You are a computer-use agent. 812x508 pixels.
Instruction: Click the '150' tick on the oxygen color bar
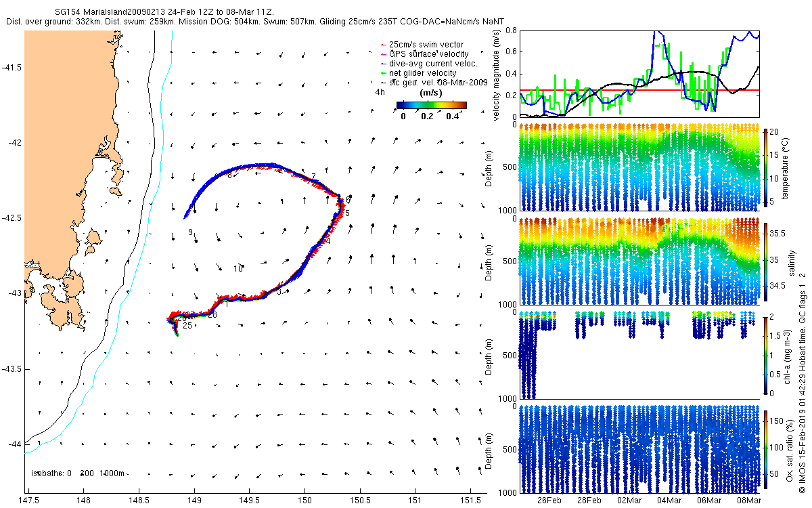(x=777, y=423)
